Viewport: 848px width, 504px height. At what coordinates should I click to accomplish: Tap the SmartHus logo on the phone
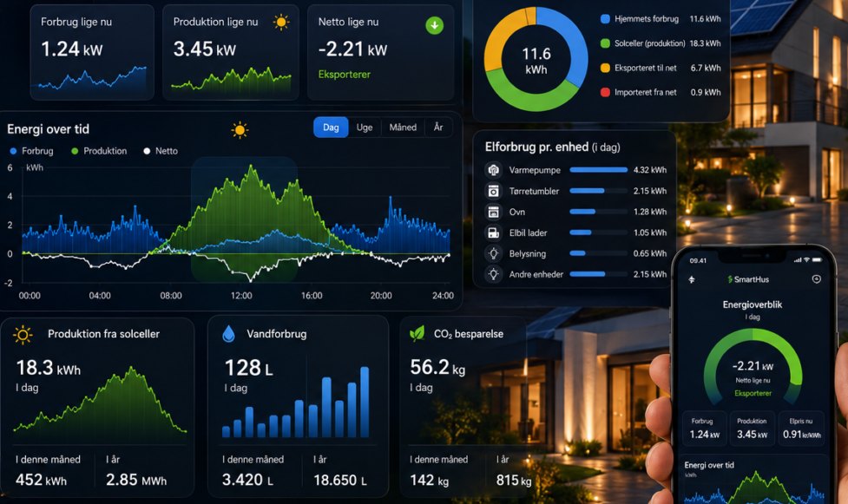click(748, 279)
